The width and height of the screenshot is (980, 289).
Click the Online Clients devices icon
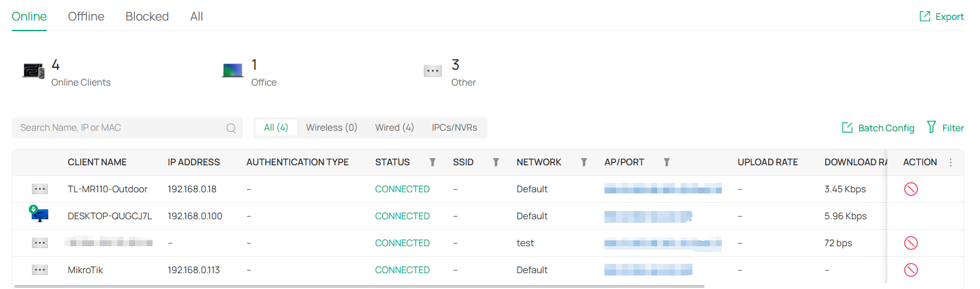pyautogui.click(x=33, y=71)
